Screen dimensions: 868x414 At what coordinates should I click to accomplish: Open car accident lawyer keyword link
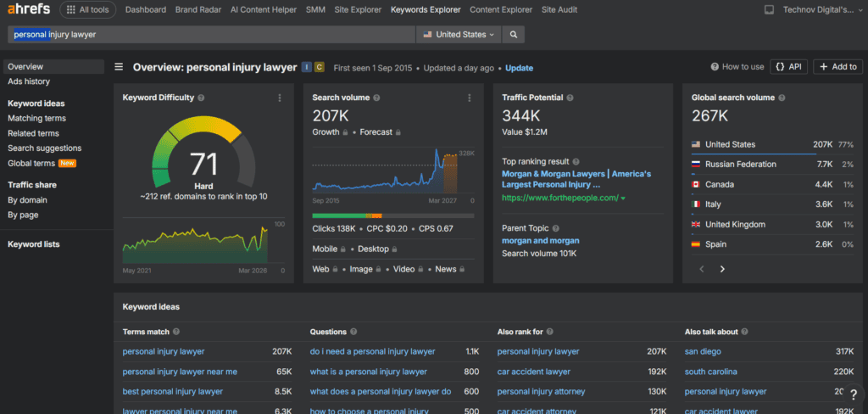[534, 372]
